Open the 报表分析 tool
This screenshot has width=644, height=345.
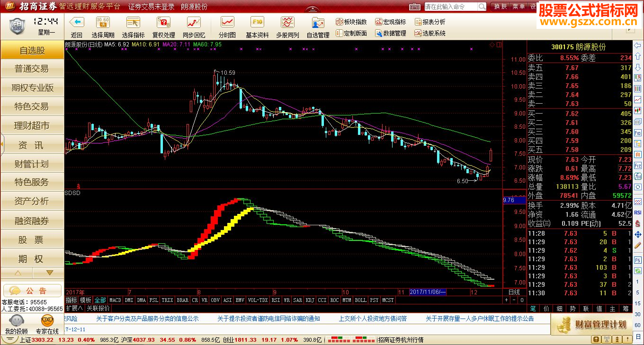[x=430, y=22]
